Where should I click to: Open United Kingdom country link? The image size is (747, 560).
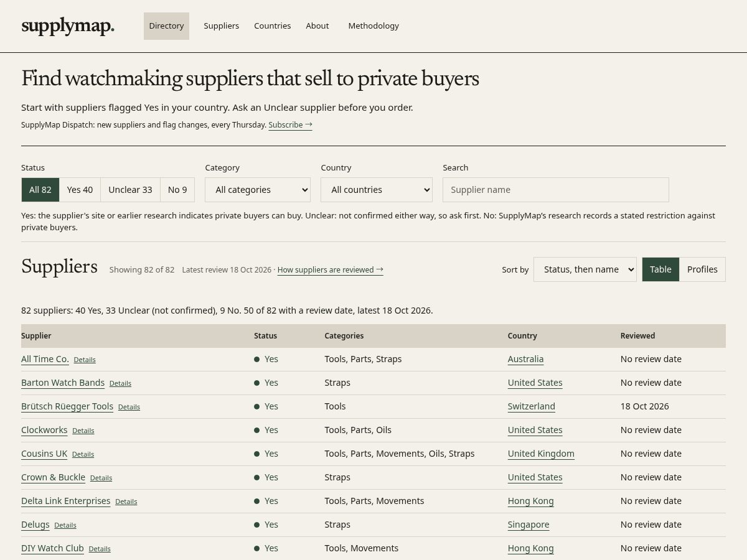(x=541, y=454)
